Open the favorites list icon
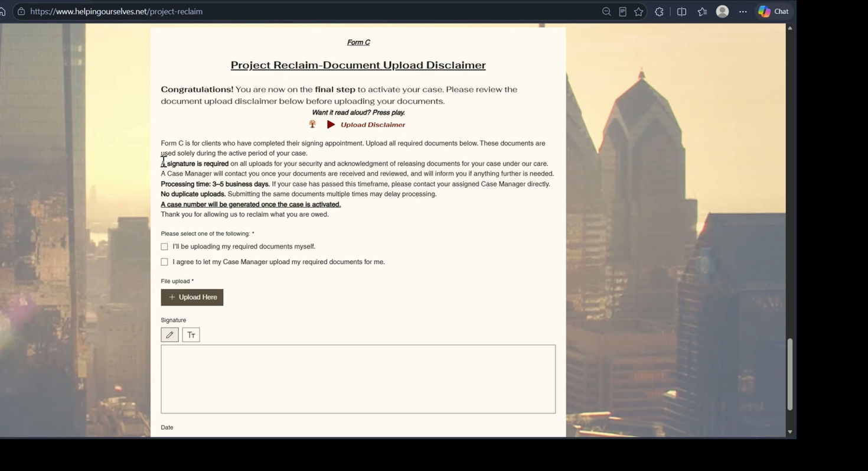Viewport: 868px width, 471px height. click(702, 12)
